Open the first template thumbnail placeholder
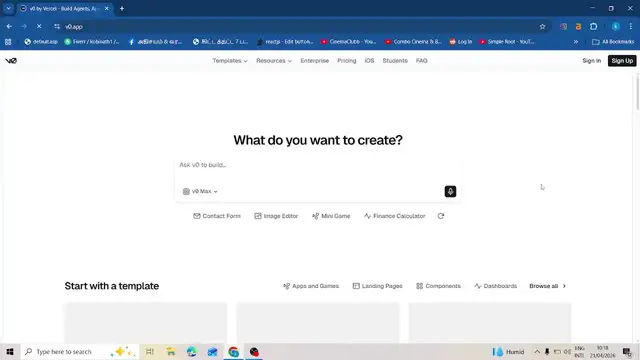The image size is (640, 360). tap(146, 322)
